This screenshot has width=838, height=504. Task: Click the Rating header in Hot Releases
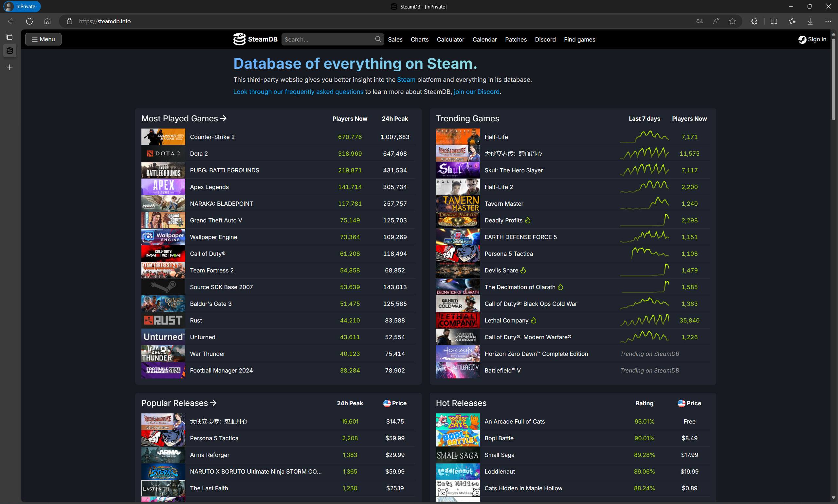tap(644, 403)
